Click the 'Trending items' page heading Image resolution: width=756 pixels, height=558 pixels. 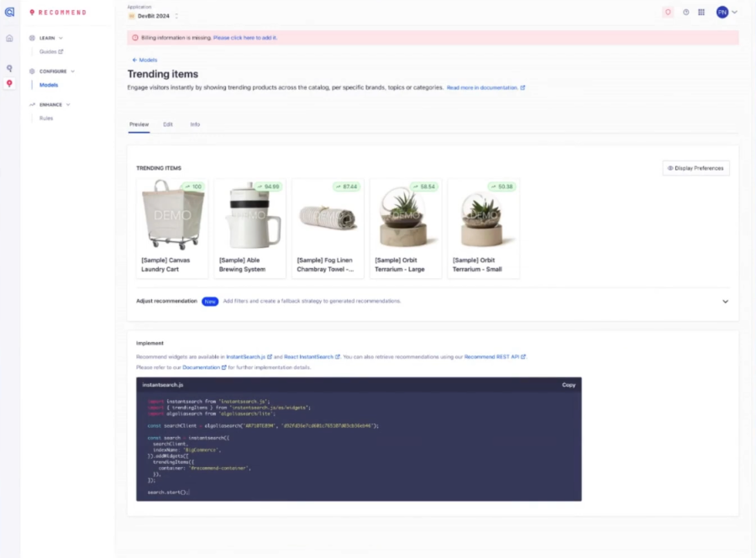pos(162,74)
